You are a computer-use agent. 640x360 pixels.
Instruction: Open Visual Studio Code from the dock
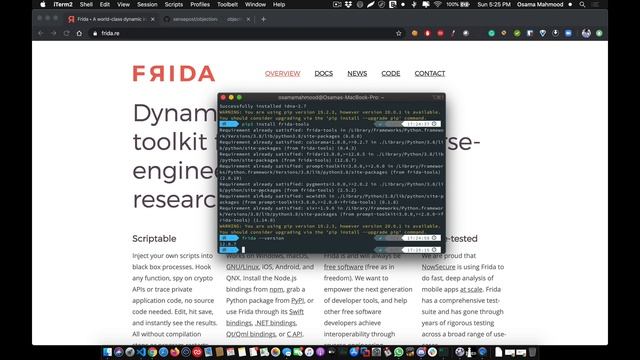click(x=141, y=352)
